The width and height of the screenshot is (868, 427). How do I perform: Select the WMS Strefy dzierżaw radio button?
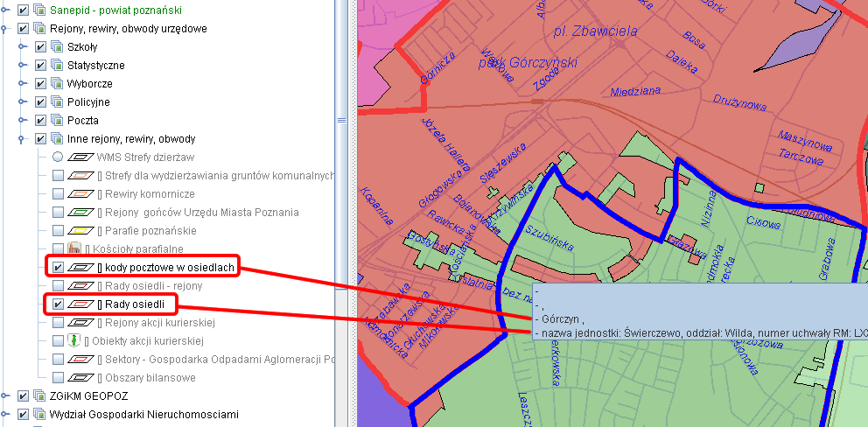(58, 157)
